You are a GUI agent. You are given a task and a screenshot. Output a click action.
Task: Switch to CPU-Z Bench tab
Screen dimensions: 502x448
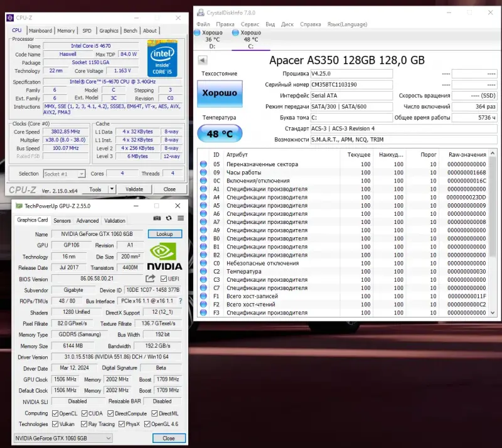[x=131, y=31]
